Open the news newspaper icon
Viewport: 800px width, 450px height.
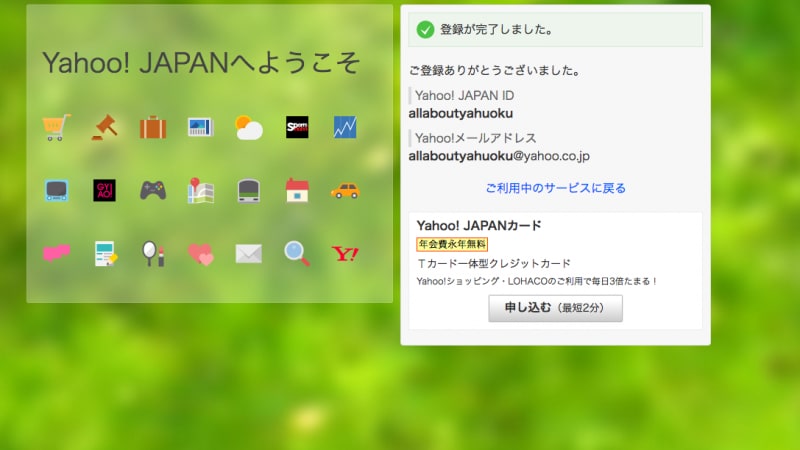tap(201, 127)
